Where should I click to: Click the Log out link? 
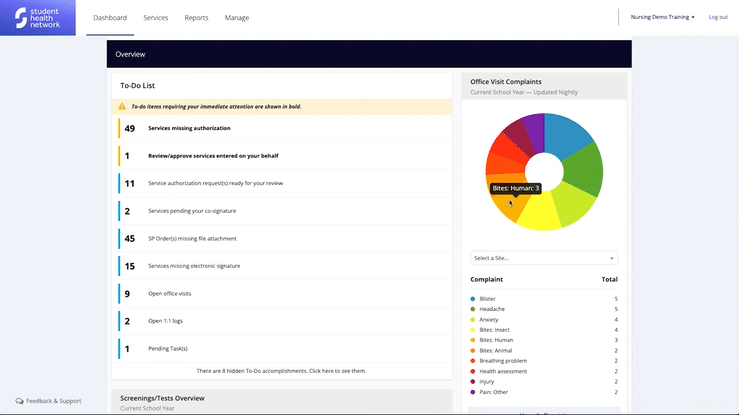click(718, 17)
